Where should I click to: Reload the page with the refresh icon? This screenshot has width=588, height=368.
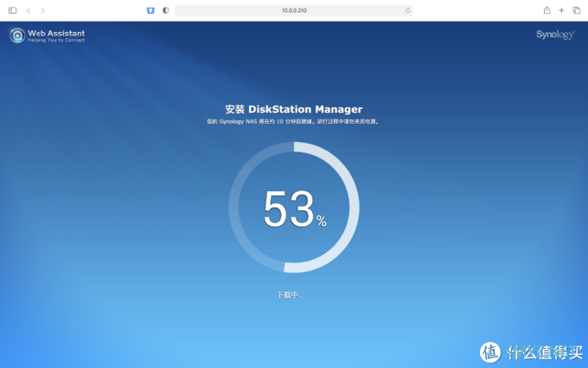coord(407,10)
